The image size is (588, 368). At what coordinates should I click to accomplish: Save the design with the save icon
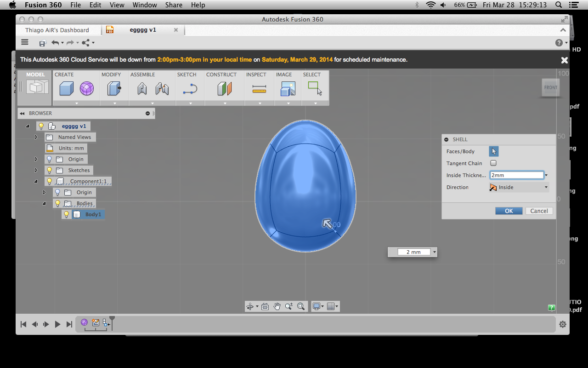pyautogui.click(x=42, y=43)
